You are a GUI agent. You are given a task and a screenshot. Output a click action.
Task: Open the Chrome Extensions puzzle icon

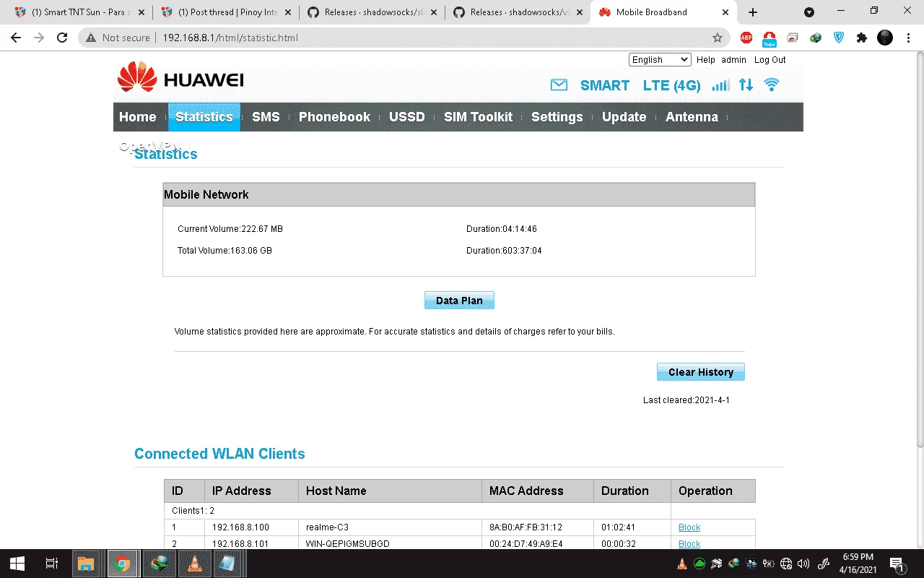(x=861, y=38)
